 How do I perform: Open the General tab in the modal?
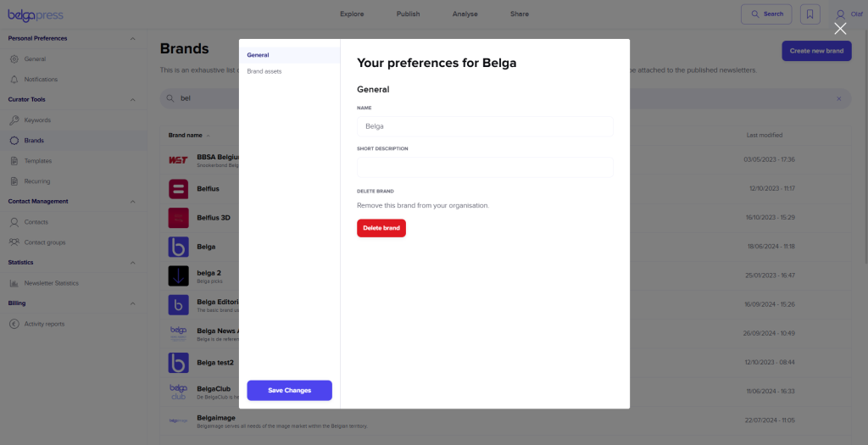290,55
